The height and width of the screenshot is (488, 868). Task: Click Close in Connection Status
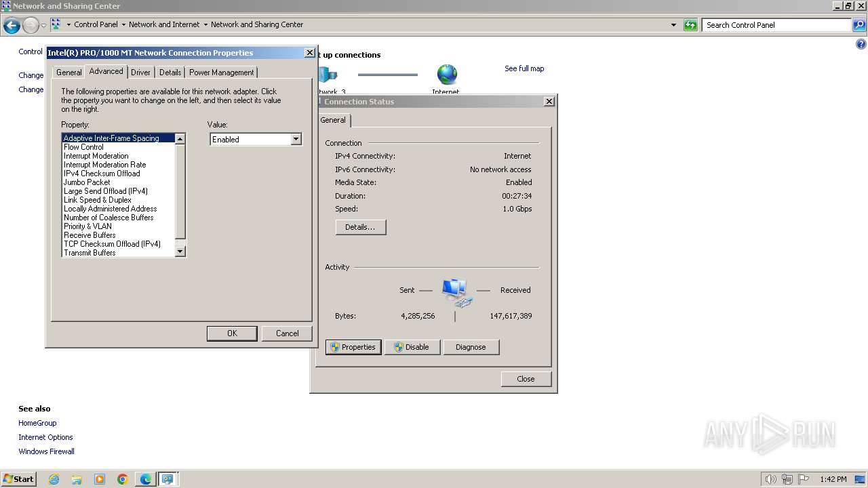pos(526,379)
